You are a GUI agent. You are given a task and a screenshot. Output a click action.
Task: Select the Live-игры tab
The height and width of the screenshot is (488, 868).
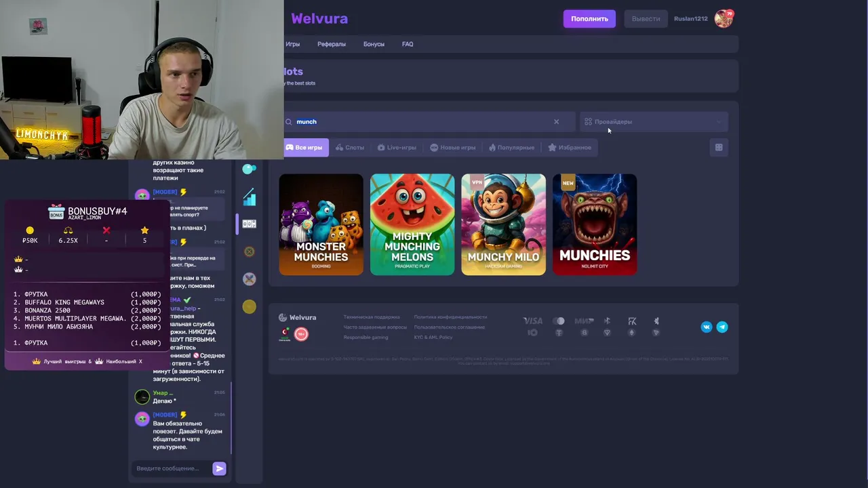pos(397,148)
